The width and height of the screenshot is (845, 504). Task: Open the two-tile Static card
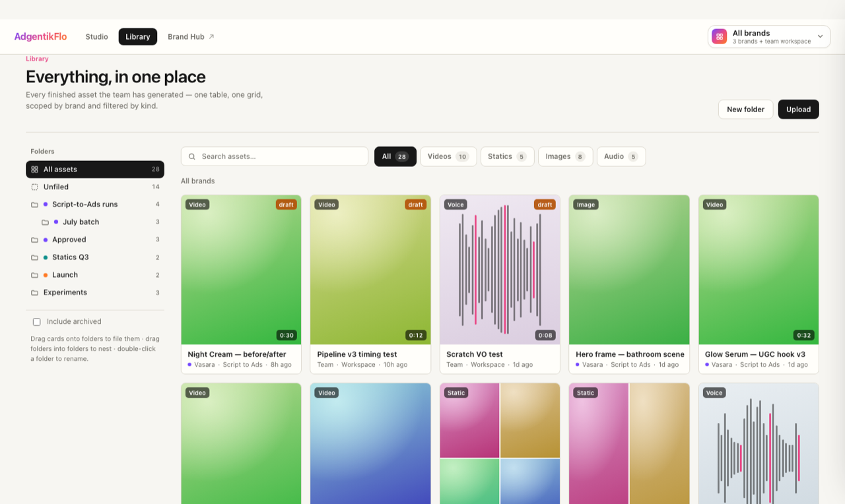[629, 443]
